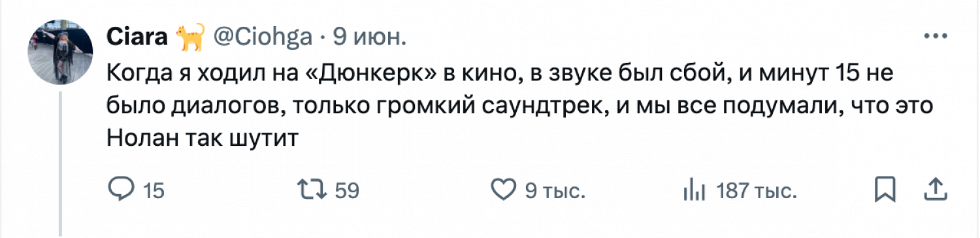
Task: Click the @Ciohga handle link
Action: [263, 37]
